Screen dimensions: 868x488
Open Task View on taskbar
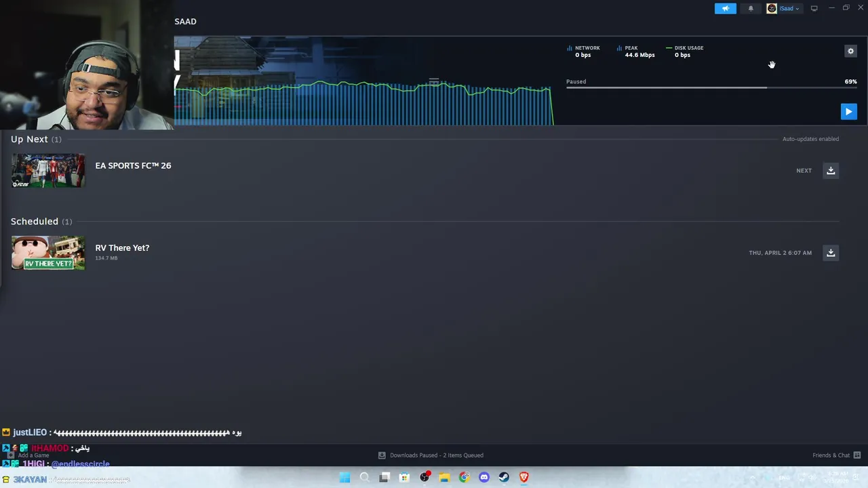(384, 477)
